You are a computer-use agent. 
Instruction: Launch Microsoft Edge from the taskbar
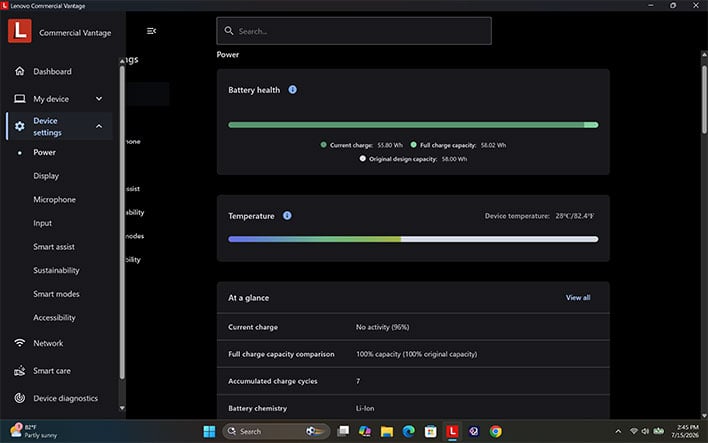[x=409, y=431]
